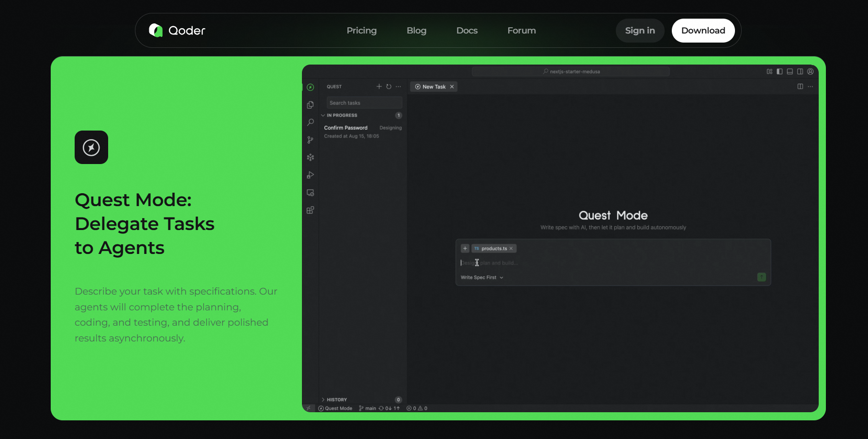Open Source Control branch icon in sidebar
This screenshot has height=439, width=868.
pos(311,140)
